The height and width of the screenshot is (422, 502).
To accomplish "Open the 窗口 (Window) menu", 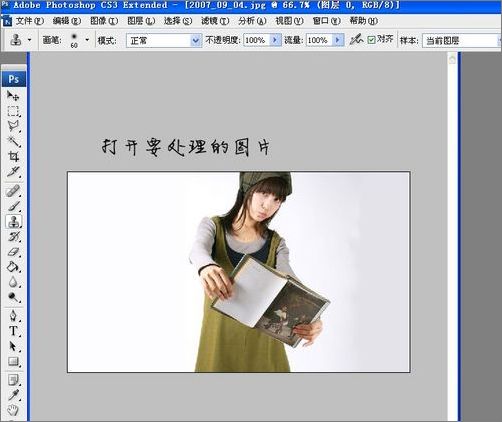I will 326,21.
